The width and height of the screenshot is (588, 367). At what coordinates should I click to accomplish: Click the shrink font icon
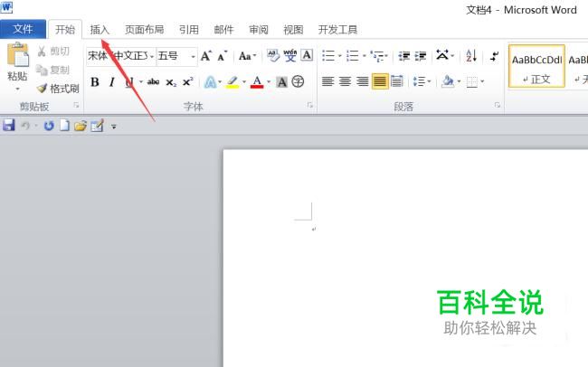tap(223, 56)
